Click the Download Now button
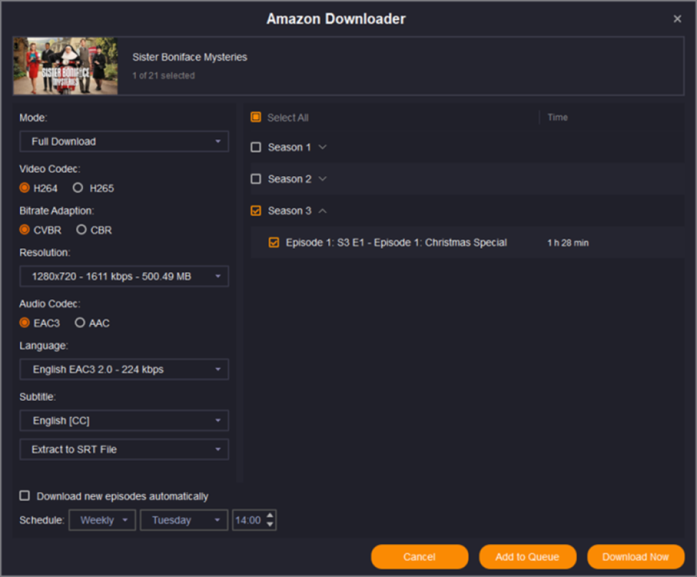Screen dimensions: 697x577 [x=636, y=557]
